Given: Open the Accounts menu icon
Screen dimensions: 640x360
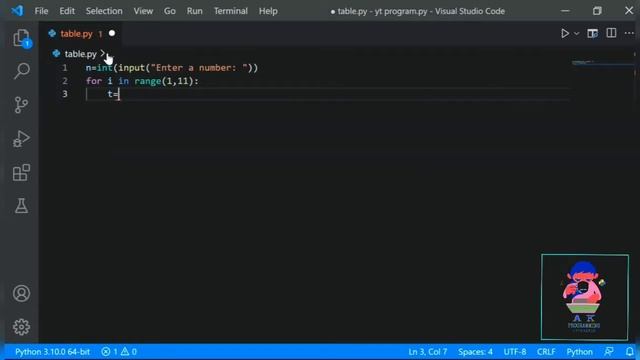Looking at the screenshot, I should tap(21, 293).
